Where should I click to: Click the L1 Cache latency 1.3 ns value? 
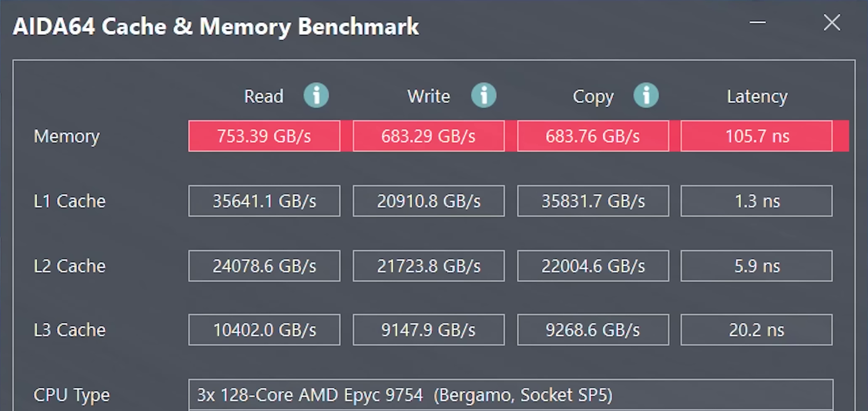point(756,201)
